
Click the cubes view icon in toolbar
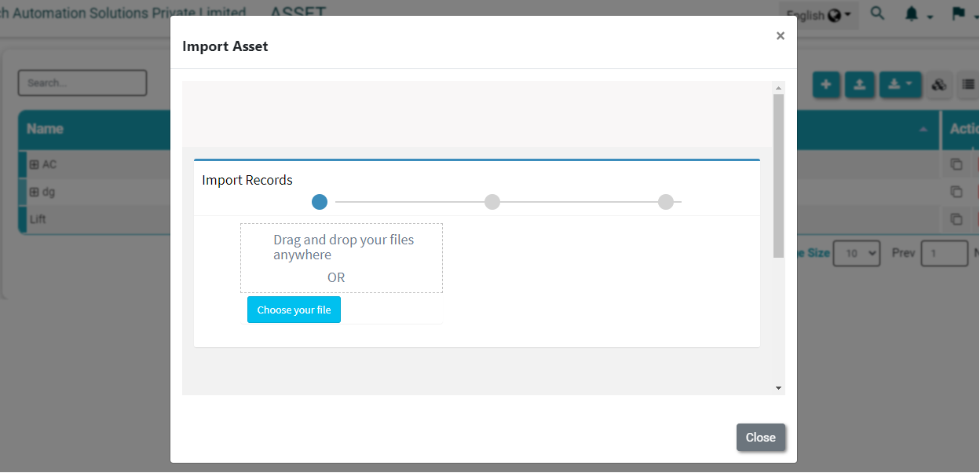tap(938, 85)
